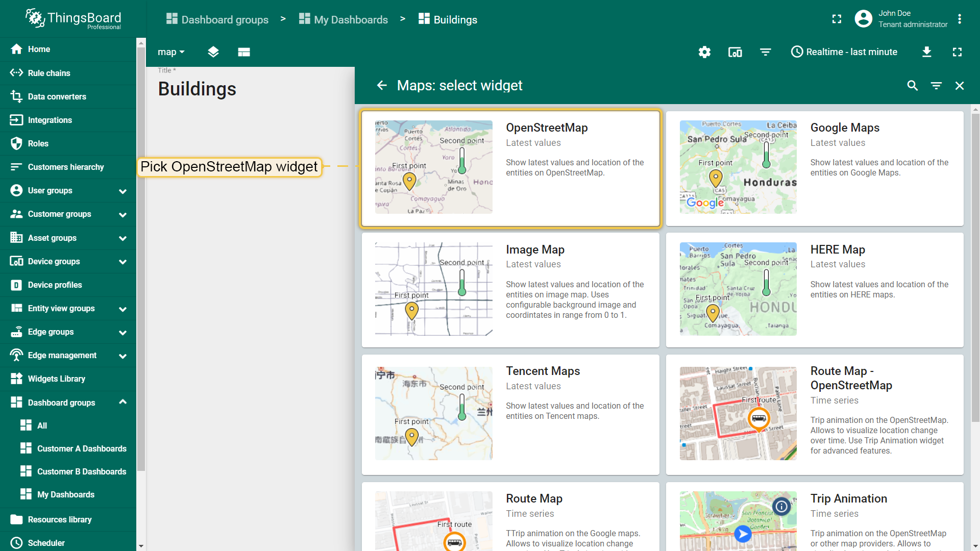
Task: Select the Google Maps widget
Action: (x=815, y=168)
